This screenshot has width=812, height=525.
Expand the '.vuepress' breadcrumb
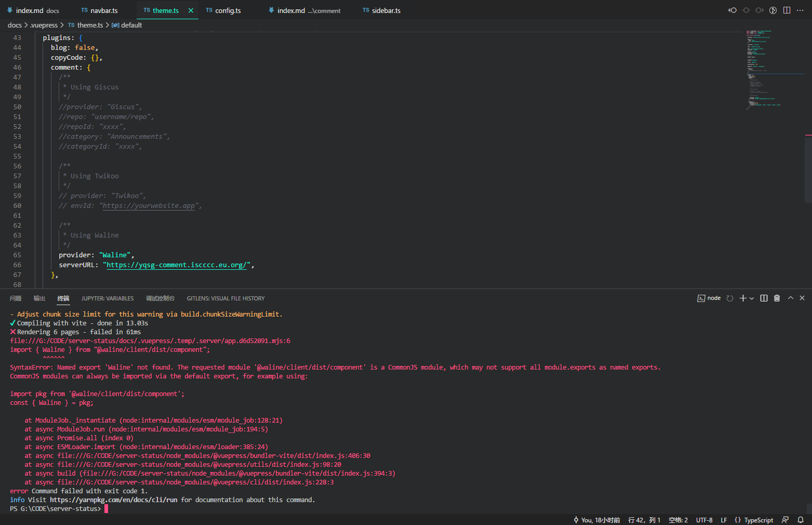(44, 25)
